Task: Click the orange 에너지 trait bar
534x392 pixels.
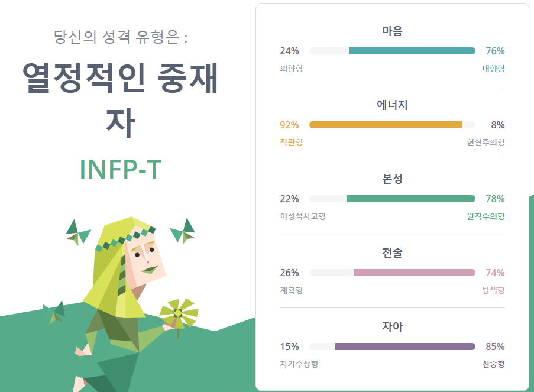Action: click(x=385, y=125)
